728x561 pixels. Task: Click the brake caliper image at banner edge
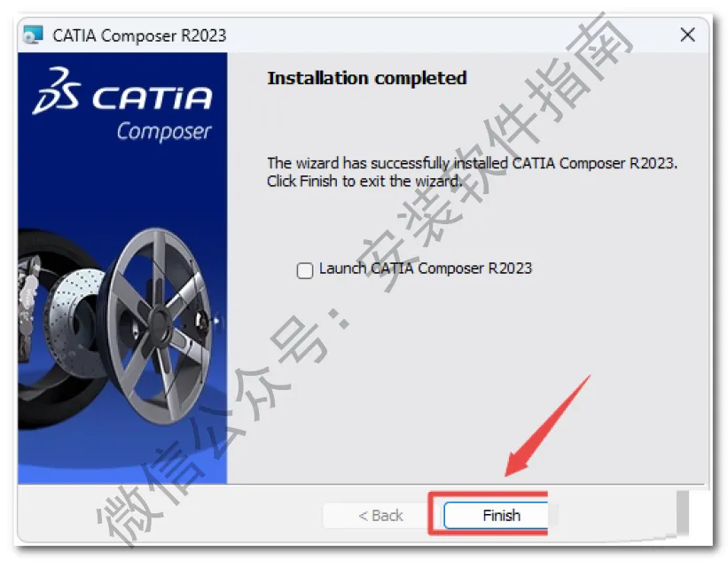pyautogui.click(x=27, y=300)
